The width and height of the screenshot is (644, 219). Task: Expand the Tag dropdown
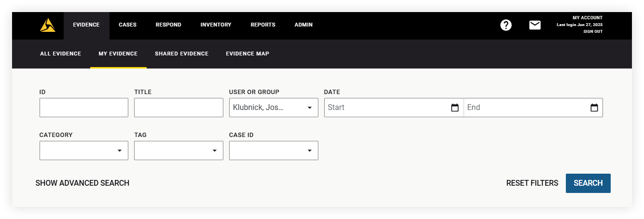[178, 151]
